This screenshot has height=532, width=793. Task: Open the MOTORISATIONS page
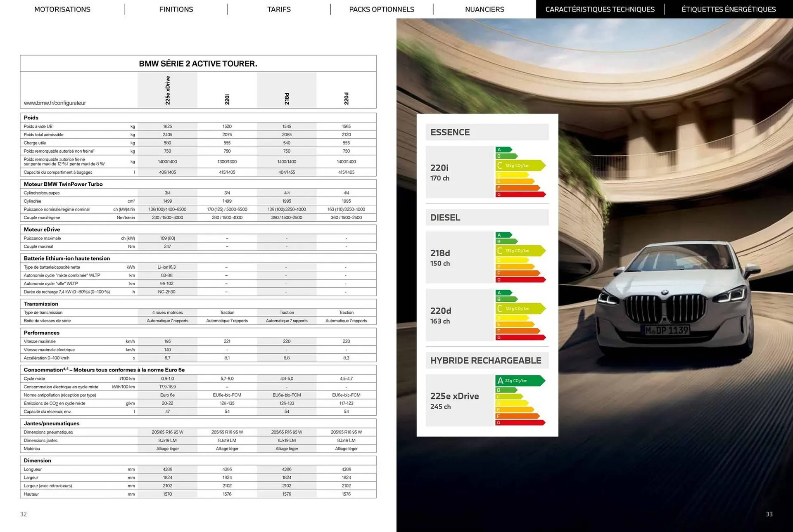(x=62, y=9)
